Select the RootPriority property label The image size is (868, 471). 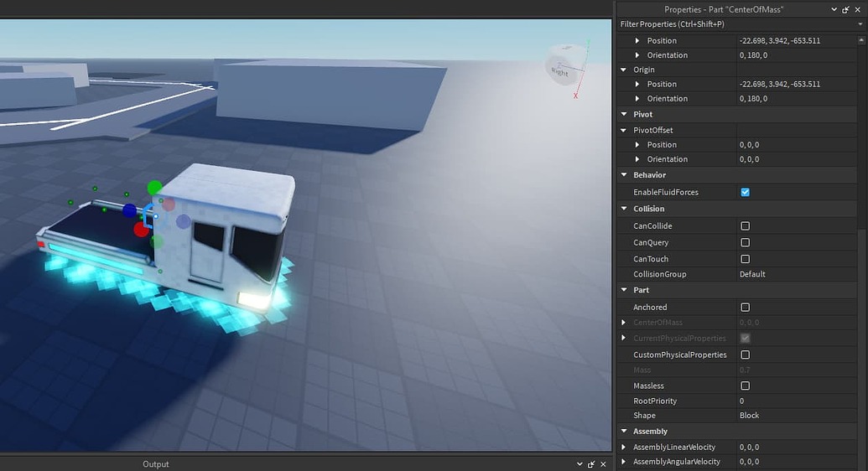tap(655, 401)
